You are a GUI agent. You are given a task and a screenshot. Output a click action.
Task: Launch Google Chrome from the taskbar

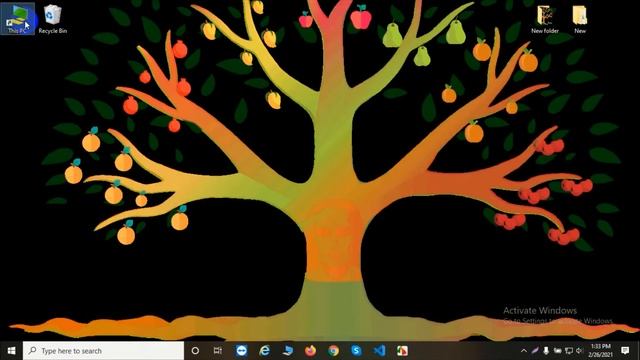(x=333, y=351)
